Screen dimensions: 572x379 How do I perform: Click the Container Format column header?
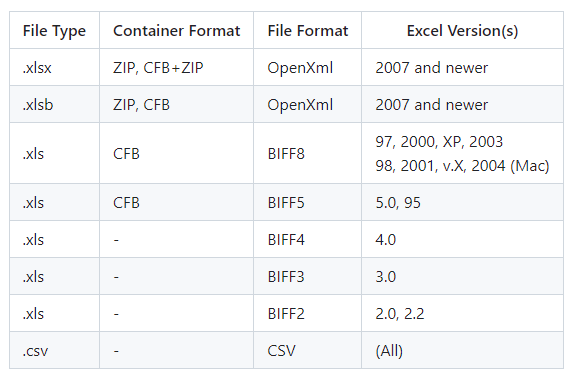click(177, 30)
